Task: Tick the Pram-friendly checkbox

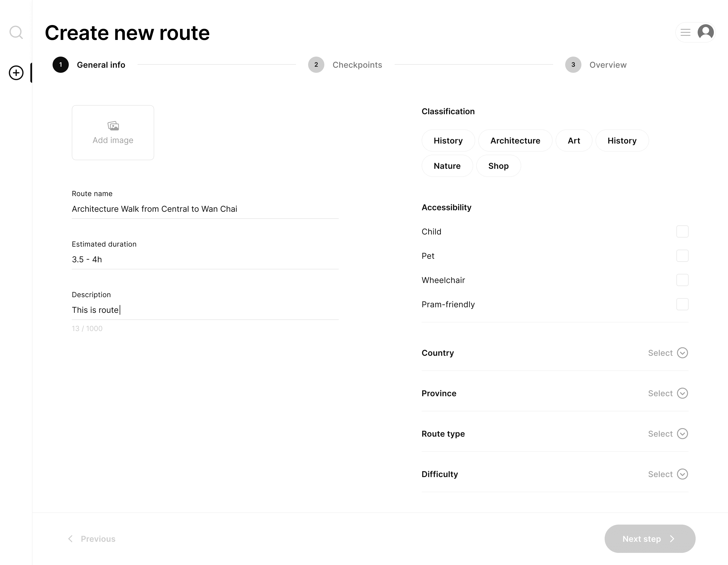Action: (682, 304)
